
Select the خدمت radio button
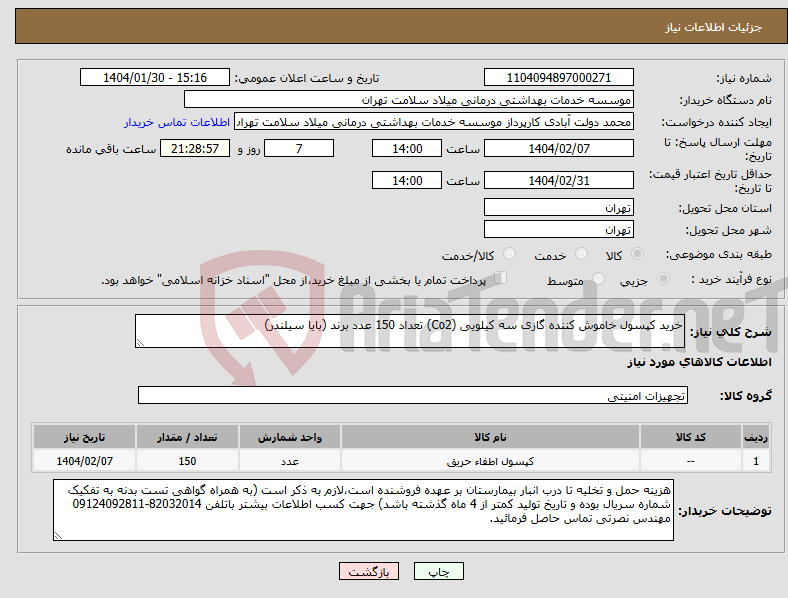(x=581, y=254)
